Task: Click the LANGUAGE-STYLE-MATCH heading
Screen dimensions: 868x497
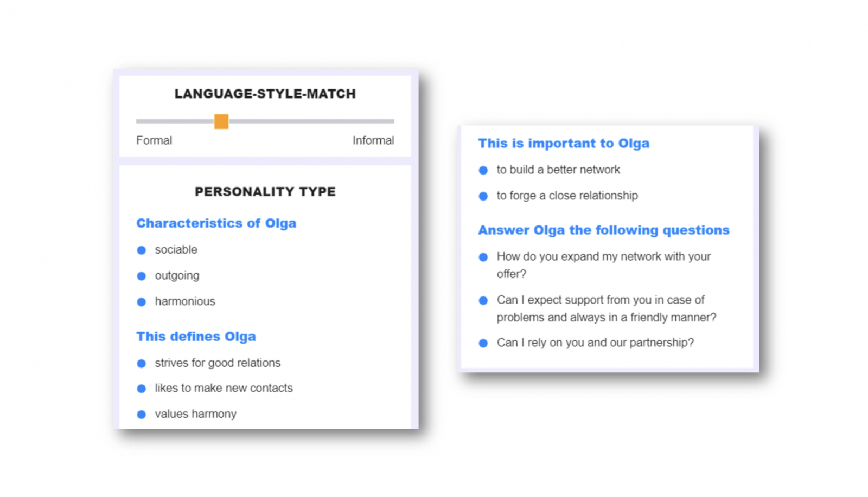Action: pos(265,94)
